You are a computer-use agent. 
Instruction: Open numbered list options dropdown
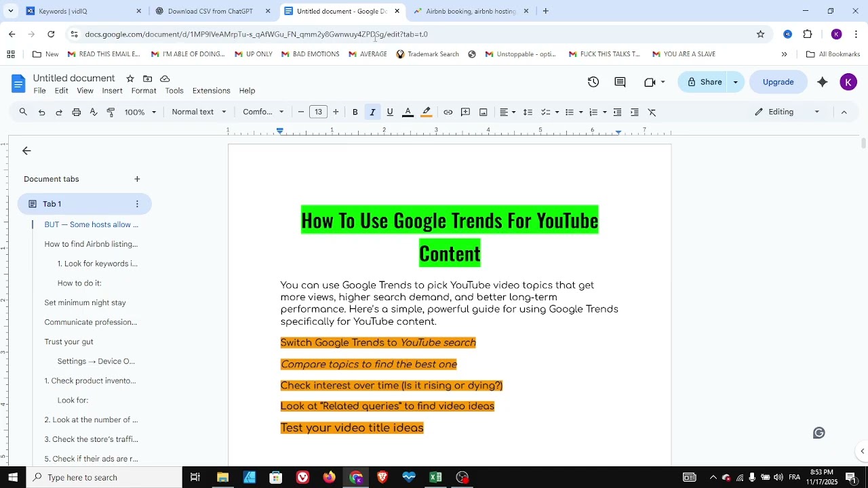597,112
